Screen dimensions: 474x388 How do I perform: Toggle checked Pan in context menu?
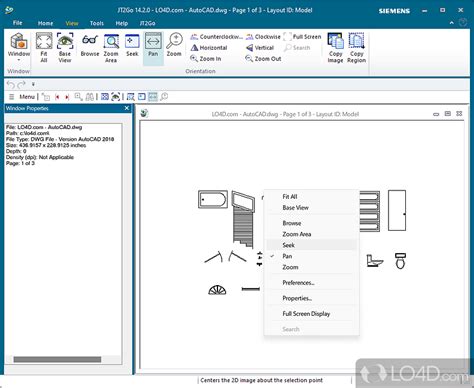coord(311,256)
